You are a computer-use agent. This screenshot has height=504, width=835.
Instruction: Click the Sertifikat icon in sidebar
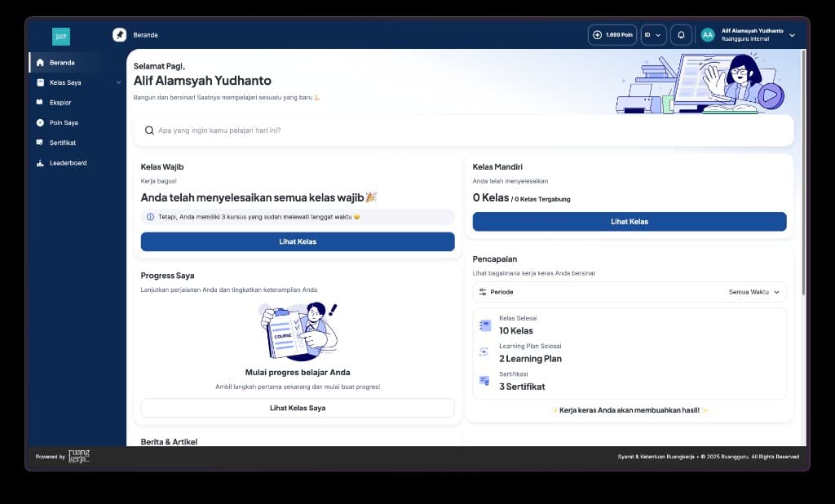click(39, 142)
